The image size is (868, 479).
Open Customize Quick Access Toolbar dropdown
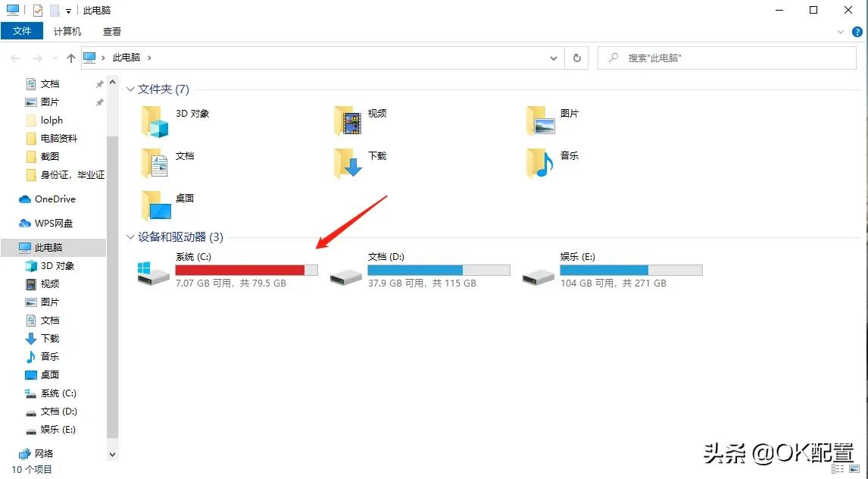coord(68,11)
